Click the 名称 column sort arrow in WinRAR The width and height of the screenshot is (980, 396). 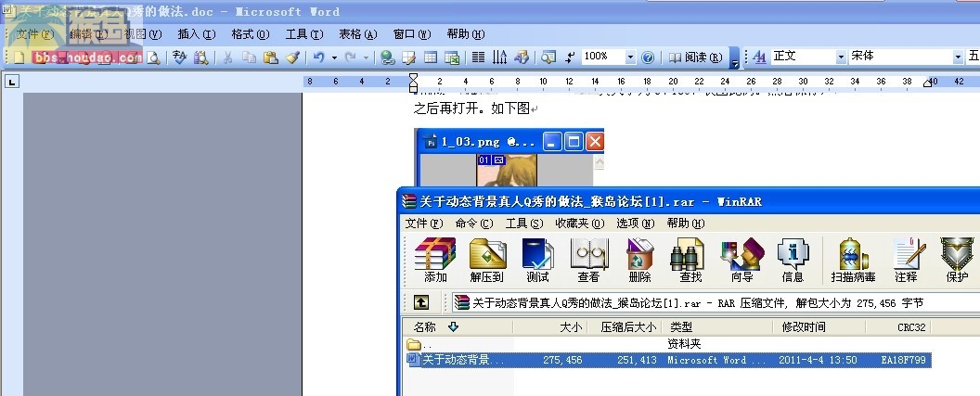(454, 326)
